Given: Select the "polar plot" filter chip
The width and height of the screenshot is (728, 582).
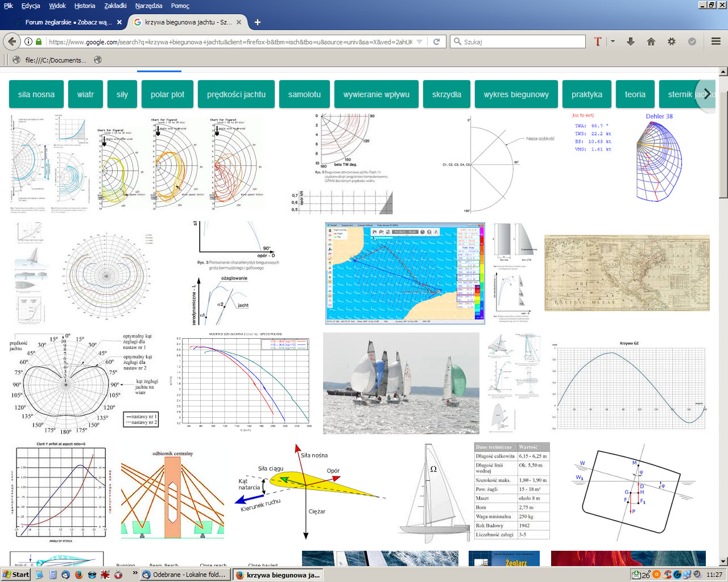Looking at the screenshot, I should point(167,94).
